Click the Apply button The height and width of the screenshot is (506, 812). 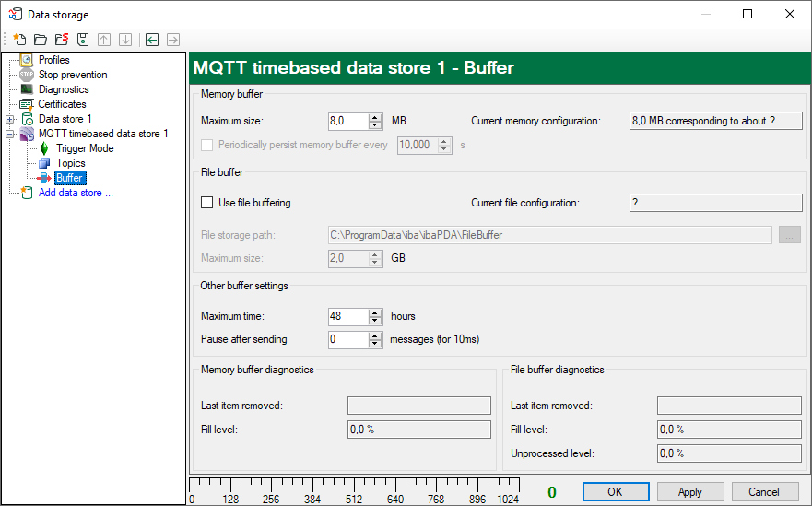click(x=690, y=491)
